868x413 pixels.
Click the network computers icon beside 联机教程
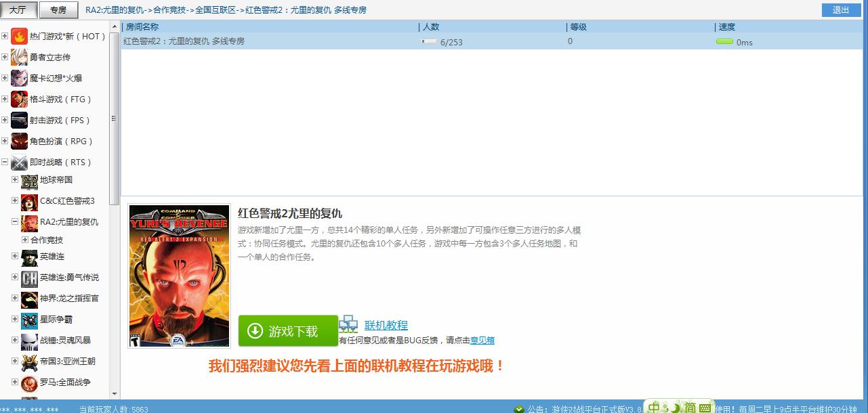[348, 324]
